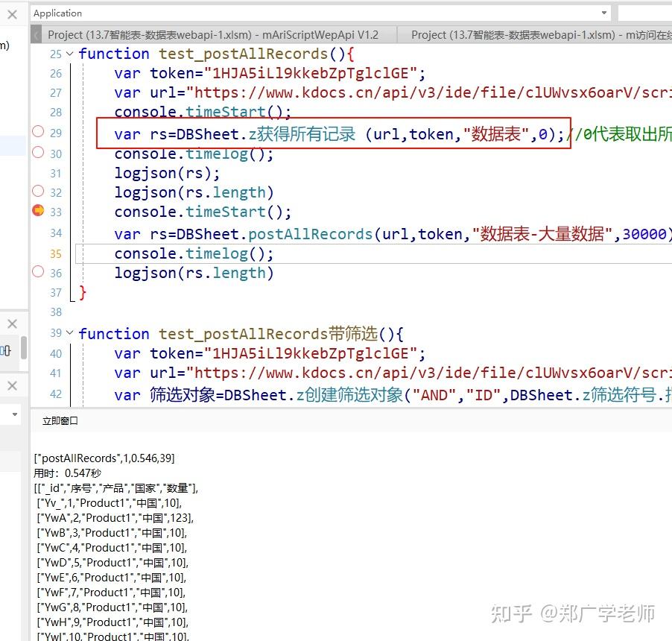Screen dimensions: 672x641
Task: Toggle the breakpoint on line 29
Action: [x=38, y=132]
